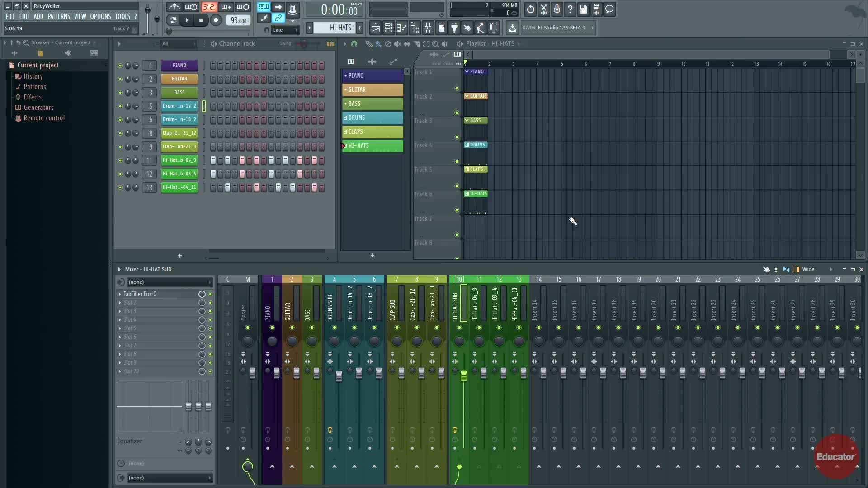
Task: Expand the Patterns browser folder
Action: tap(34, 87)
